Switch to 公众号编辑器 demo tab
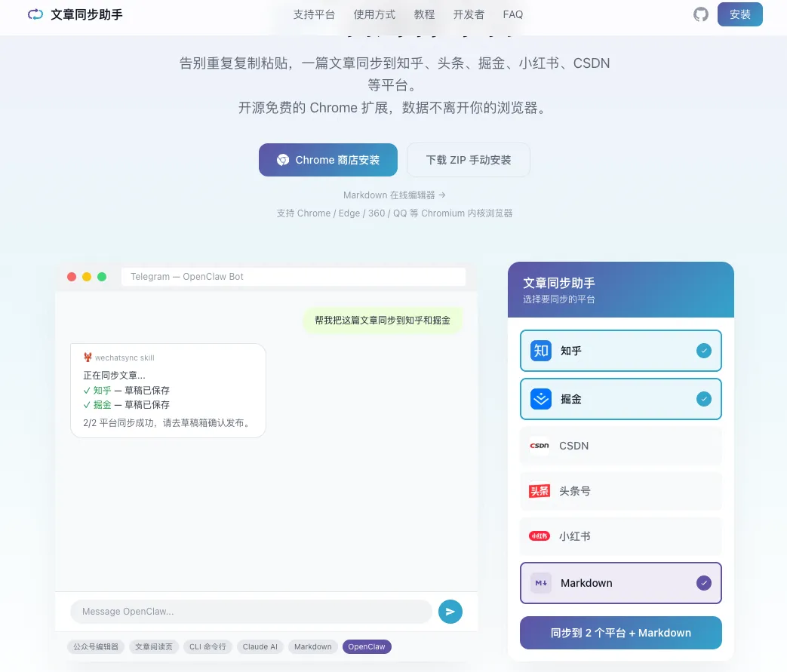Screen dimensions: 787x672 pyautogui.click(x=96, y=646)
